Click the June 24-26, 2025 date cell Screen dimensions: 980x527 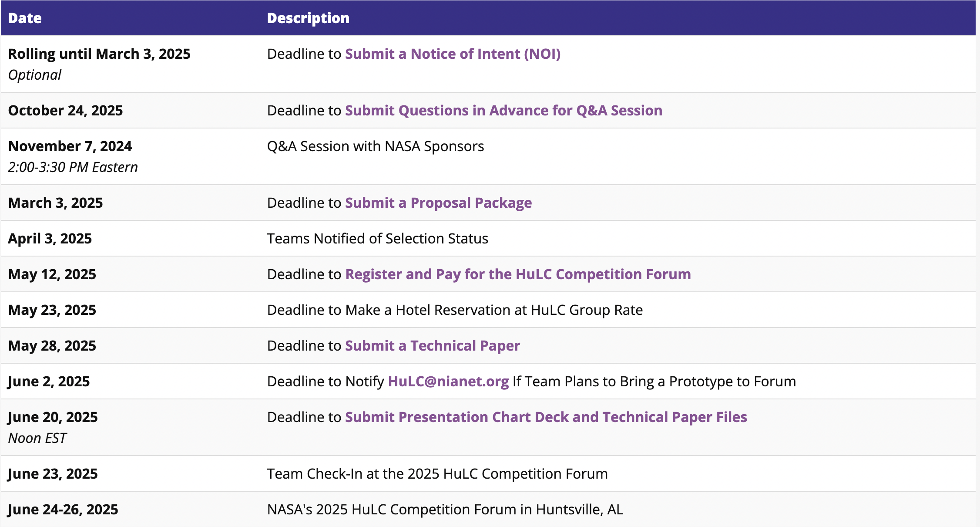click(x=63, y=510)
